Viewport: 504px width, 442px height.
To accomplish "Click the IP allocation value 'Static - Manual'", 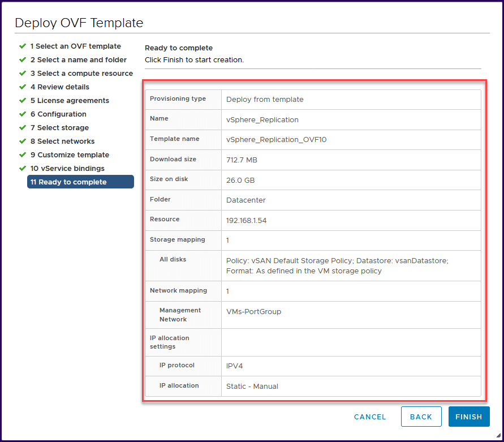I will tap(252, 387).
